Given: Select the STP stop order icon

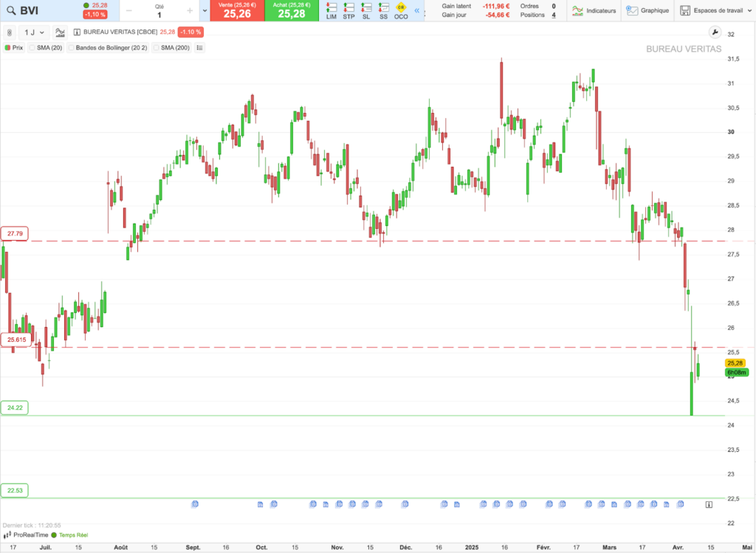Looking at the screenshot, I should click(348, 10).
